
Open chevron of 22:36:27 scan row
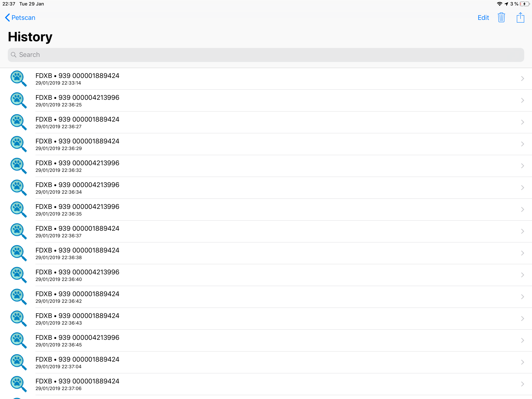(x=522, y=122)
